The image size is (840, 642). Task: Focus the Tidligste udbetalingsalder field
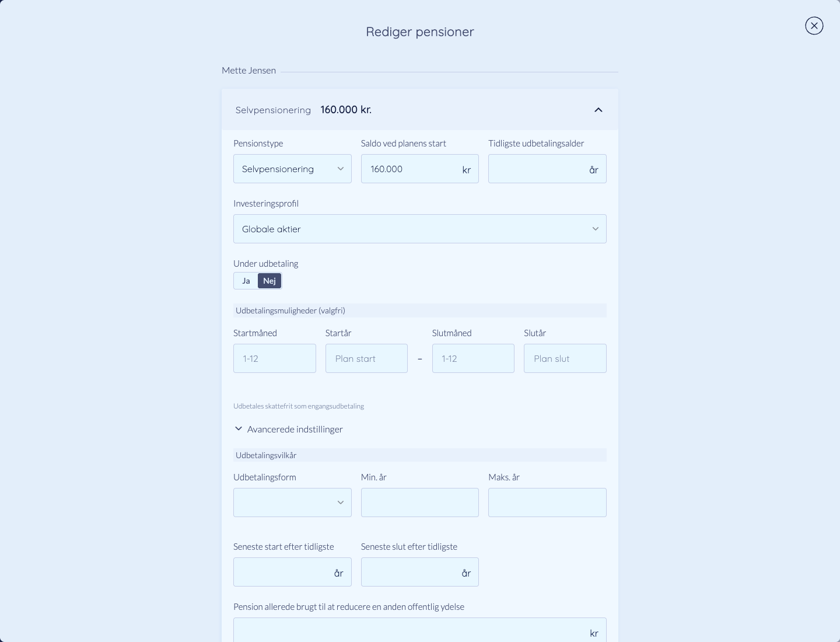[x=547, y=169]
